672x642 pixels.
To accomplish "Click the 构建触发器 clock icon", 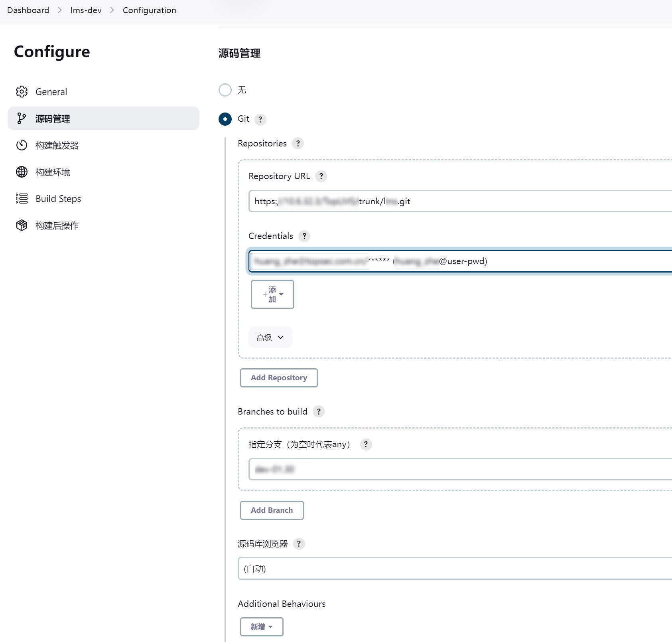I will (22, 145).
